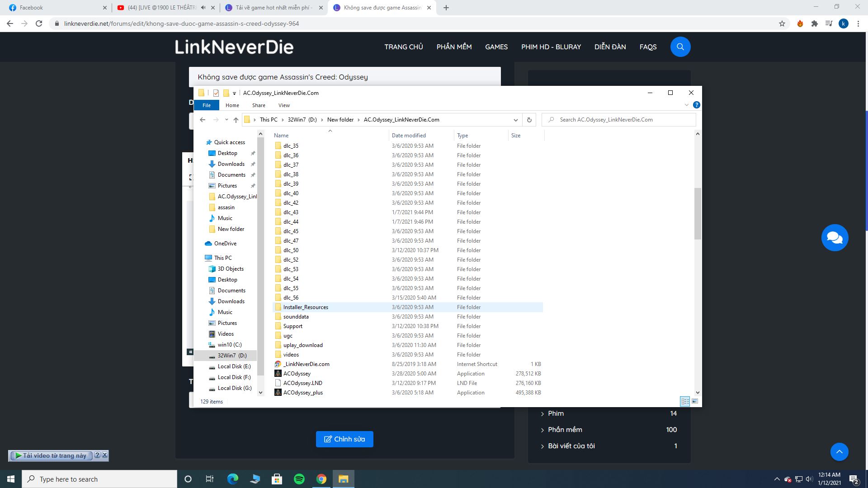Open recent locations dropdown arrow
The height and width of the screenshot is (488, 868).
pyautogui.click(x=226, y=120)
